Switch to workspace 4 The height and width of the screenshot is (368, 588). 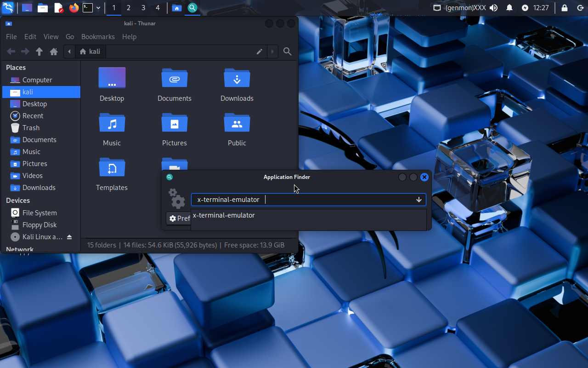coord(158,8)
